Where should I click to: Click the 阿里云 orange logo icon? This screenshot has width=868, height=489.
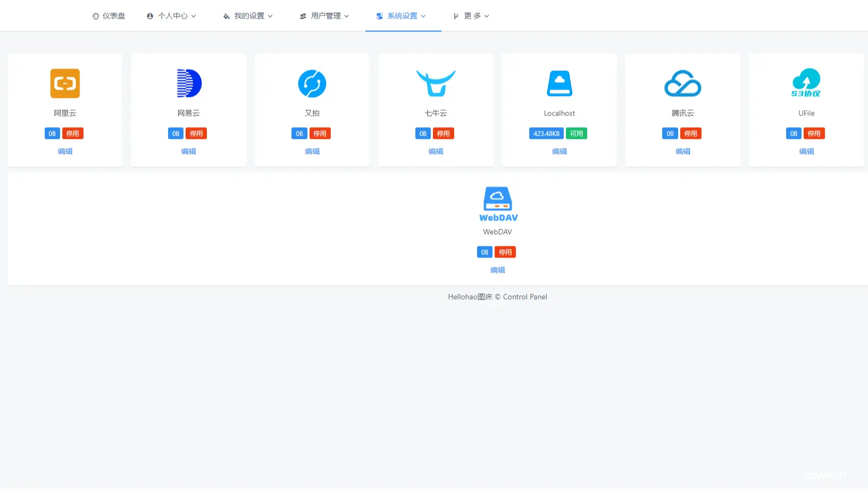pos(65,84)
